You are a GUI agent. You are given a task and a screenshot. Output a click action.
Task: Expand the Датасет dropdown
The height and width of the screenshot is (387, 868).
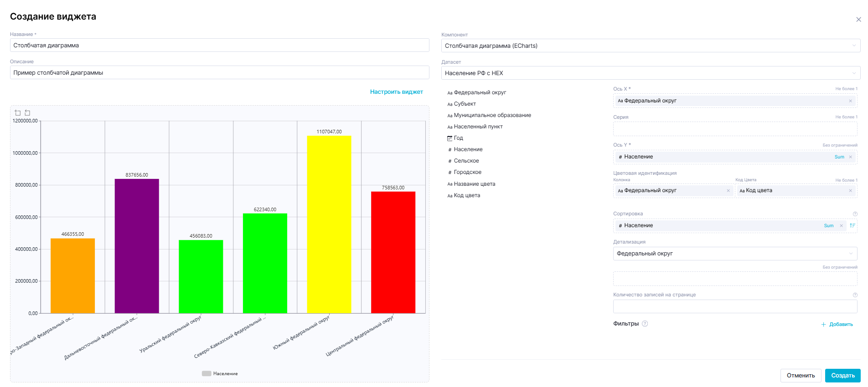tap(651, 73)
